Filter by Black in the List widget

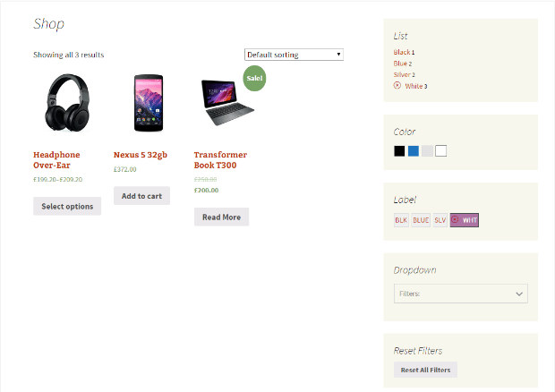pos(402,53)
